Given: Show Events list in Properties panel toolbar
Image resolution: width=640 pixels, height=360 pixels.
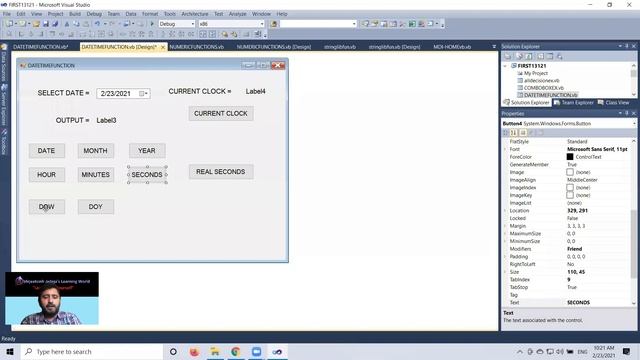Looking at the screenshot, I should tap(531, 133).
